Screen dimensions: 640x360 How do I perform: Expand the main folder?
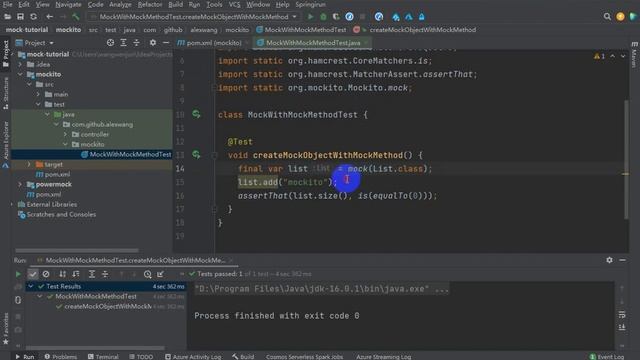(38, 94)
